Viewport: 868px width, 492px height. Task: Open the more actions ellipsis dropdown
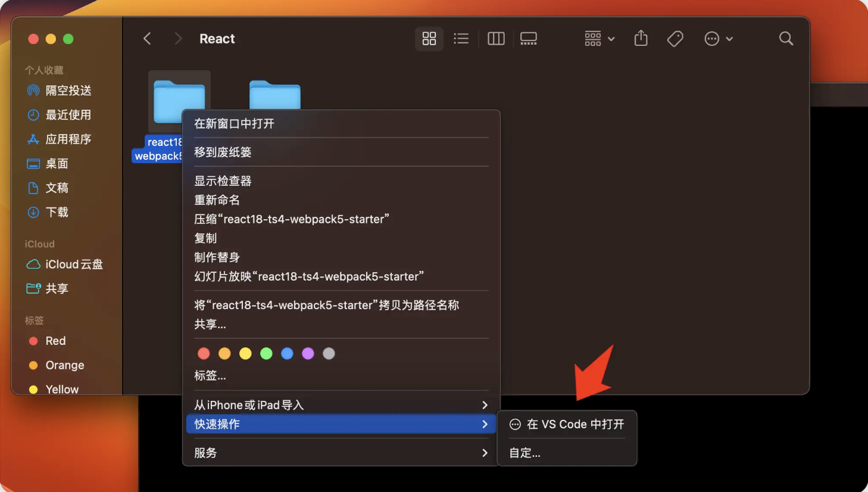(x=718, y=39)
